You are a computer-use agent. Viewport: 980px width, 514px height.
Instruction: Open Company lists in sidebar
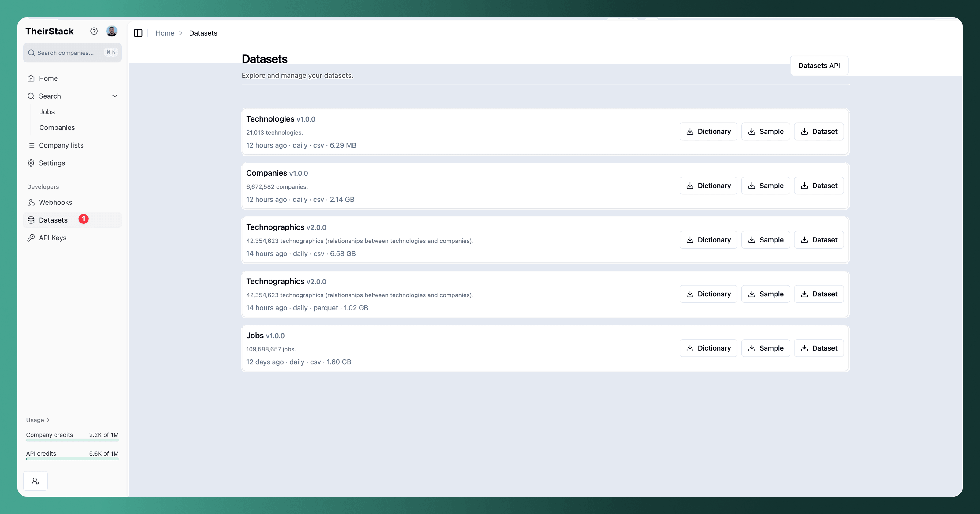tap(61, 145)
